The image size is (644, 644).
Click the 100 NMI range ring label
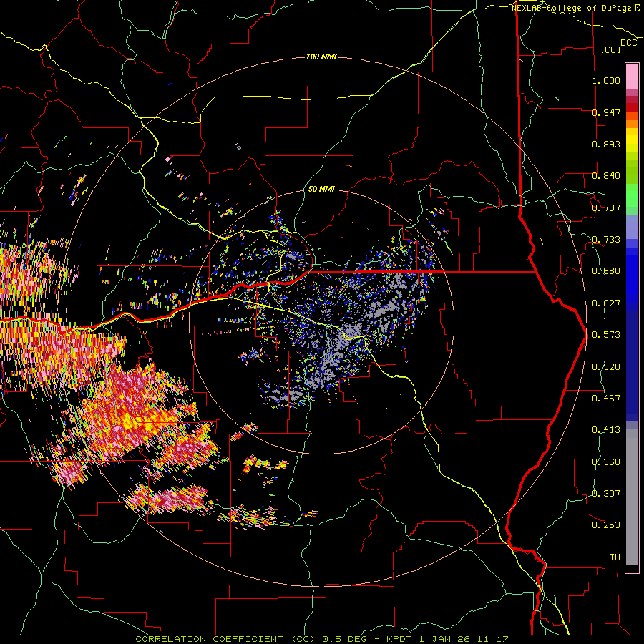(321, 57)
